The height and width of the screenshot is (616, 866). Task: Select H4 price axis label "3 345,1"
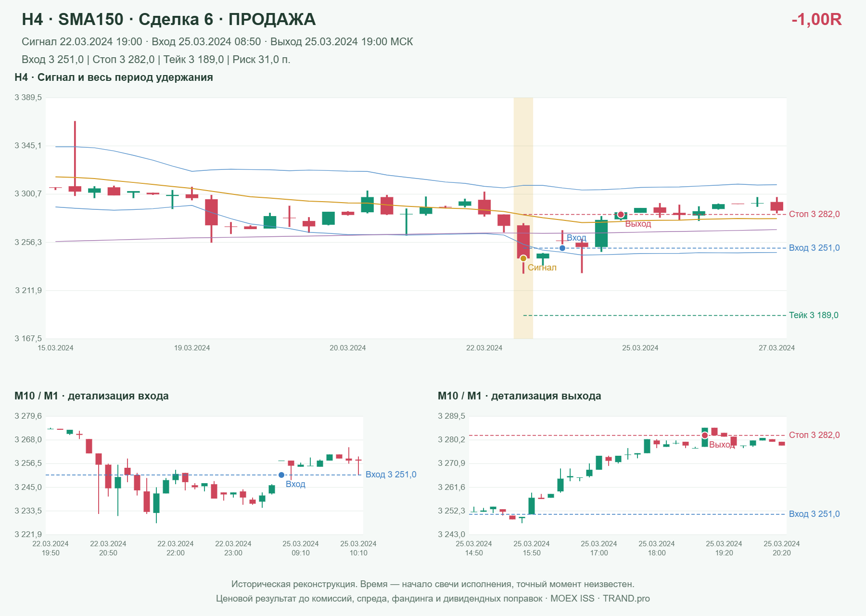coord(28,146)
